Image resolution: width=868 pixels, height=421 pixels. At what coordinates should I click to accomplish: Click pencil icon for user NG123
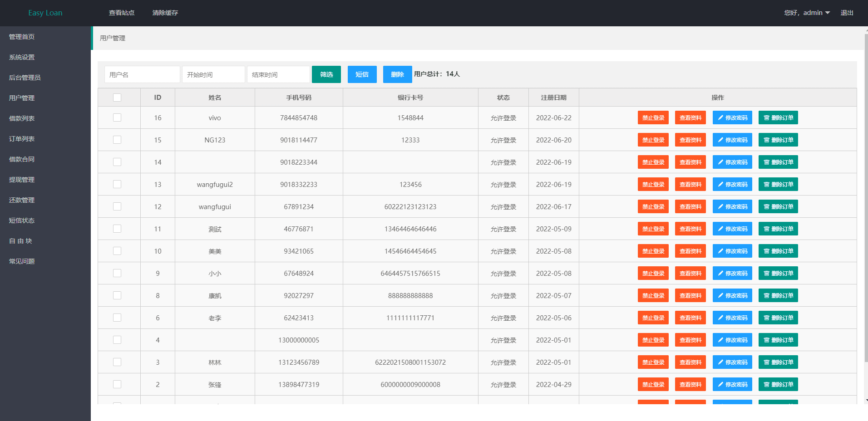click(x=720, y=140)
